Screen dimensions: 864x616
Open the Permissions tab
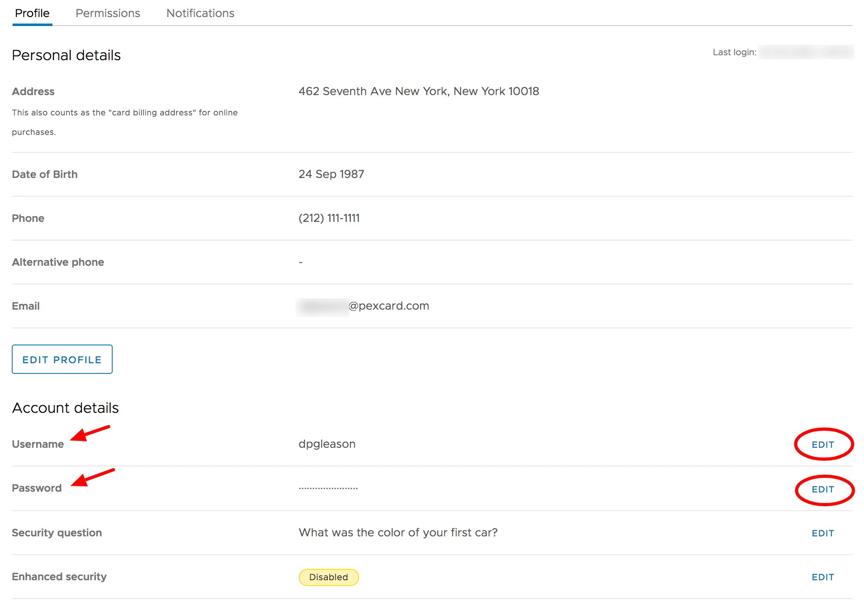point(108,13)
